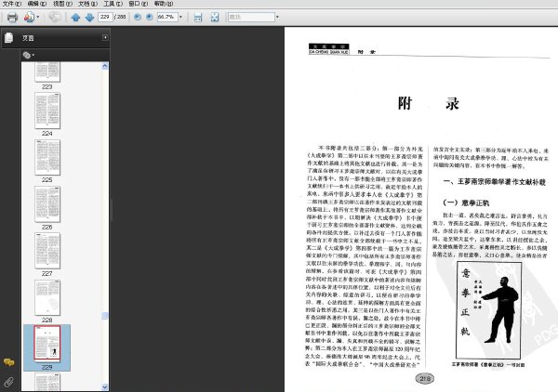Screen dimensions: 558x392
Task: Click the page number field showing 229
Action: [x=105, y=17]
